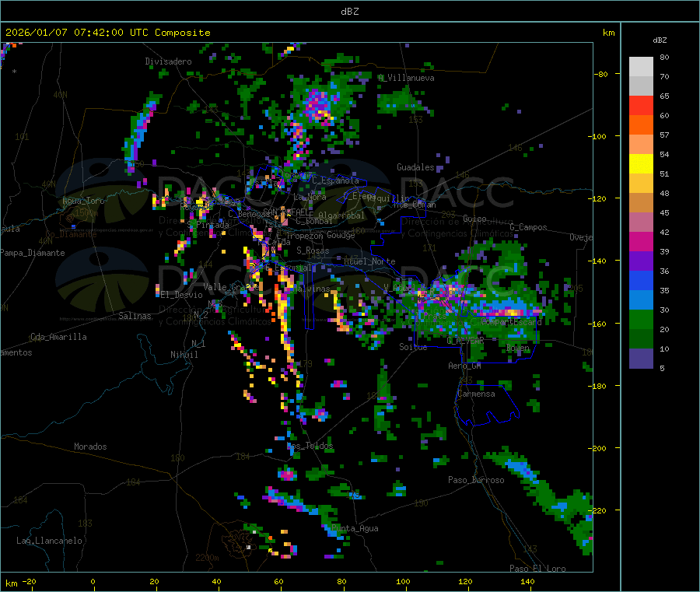
Task: Click the 'Cda_Amarilla' label
Action: click(58, 337)
